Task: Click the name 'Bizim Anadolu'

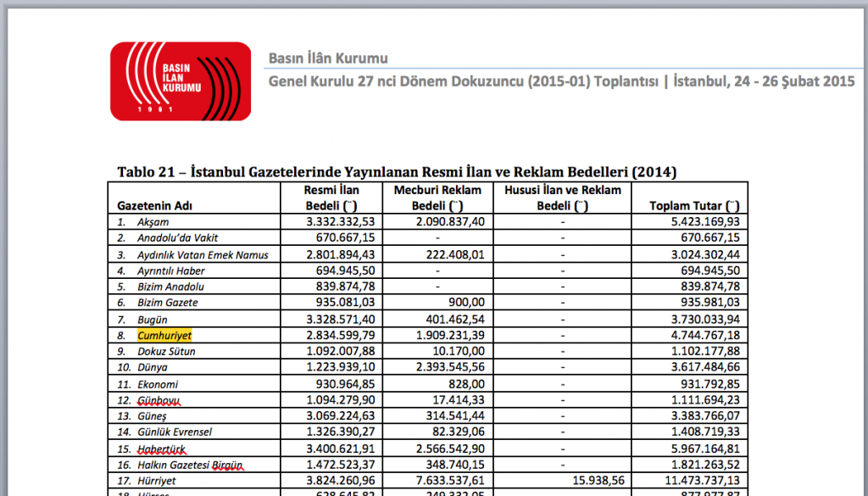Action: tap(170, 287)
